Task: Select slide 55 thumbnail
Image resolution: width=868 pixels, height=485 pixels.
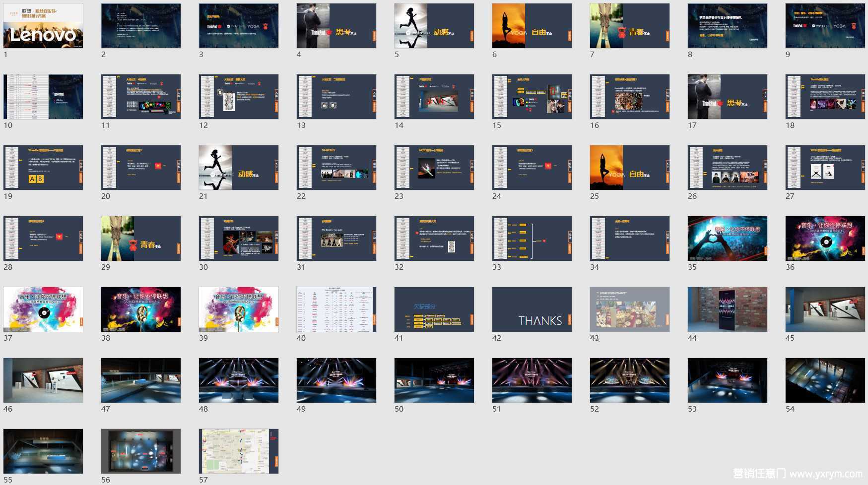Action: (x=43, y=451)
